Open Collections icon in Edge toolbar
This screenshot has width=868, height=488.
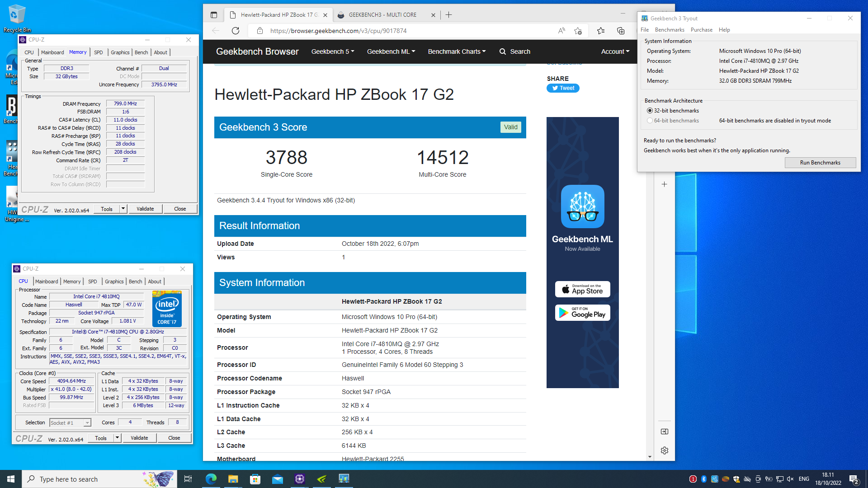point(621,31)
